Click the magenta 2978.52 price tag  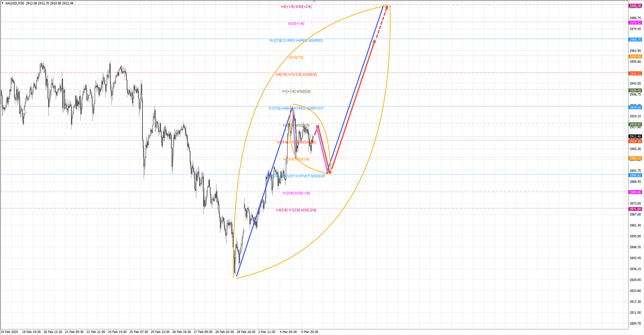click(635, 23)
